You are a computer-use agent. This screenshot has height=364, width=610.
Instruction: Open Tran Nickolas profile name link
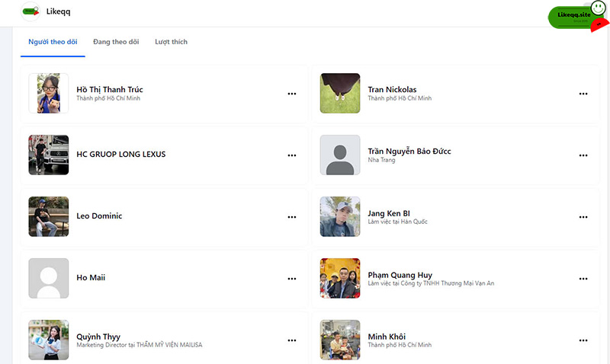pos(392,89)
